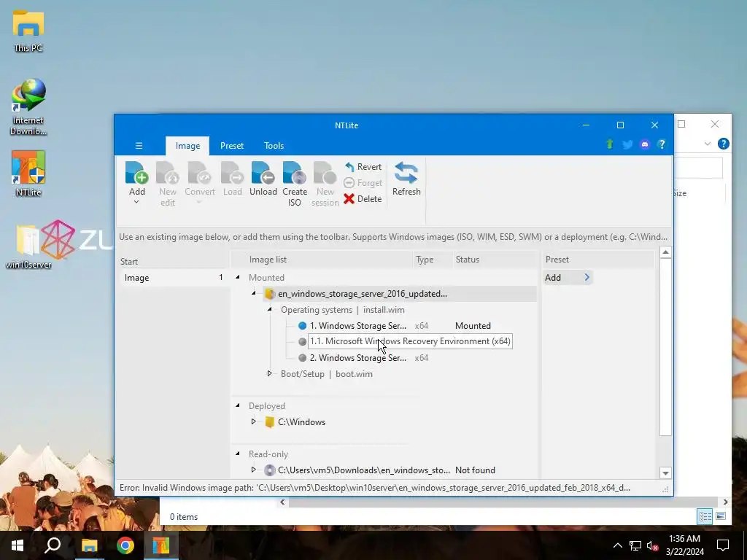Click the green update arrow icon
Screen dimensions: 747x560
(609, 144)
